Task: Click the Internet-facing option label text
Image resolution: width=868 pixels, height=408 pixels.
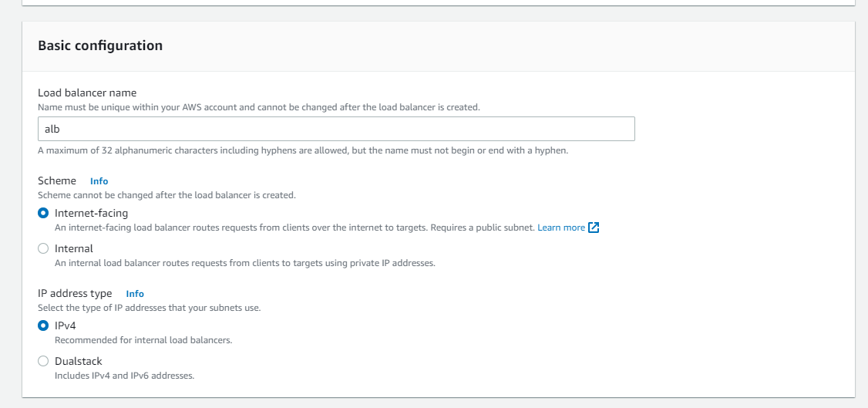Action: pos(91,213)
